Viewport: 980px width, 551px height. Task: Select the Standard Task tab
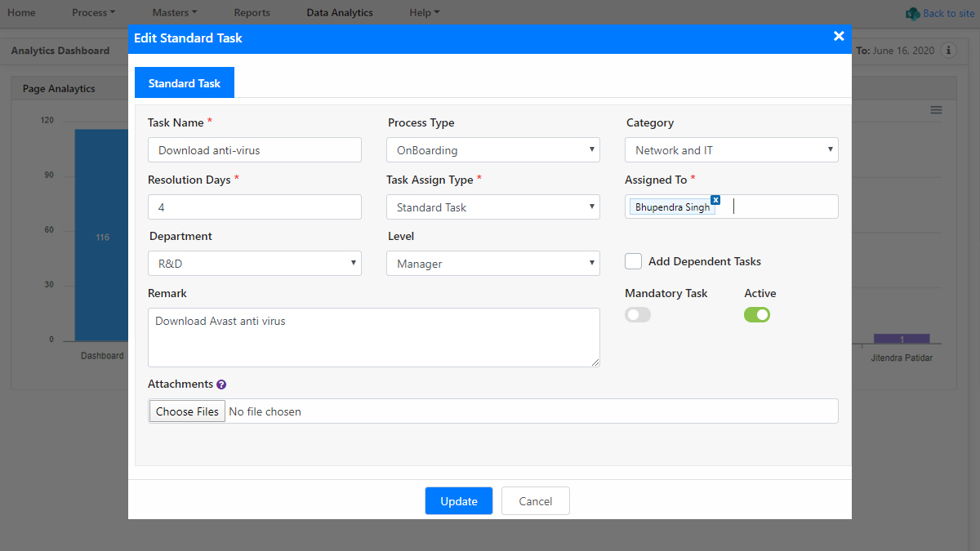click(x=184, y=82)
